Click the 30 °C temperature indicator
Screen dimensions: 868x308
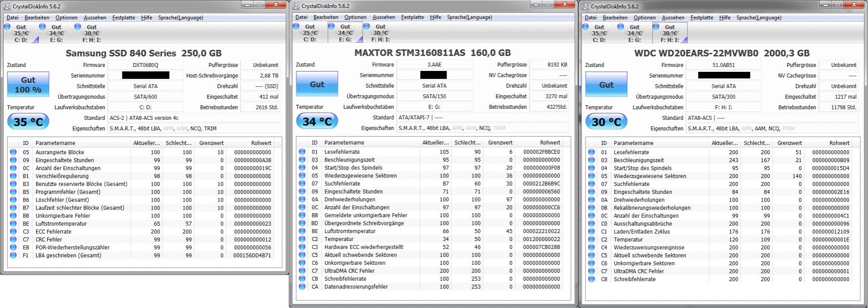coord(606,122)
